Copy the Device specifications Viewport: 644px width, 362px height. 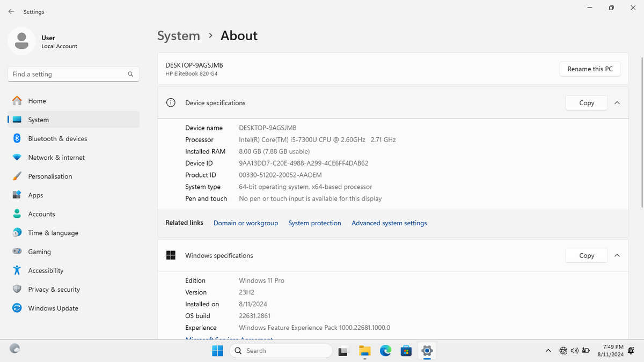point(586,103)
